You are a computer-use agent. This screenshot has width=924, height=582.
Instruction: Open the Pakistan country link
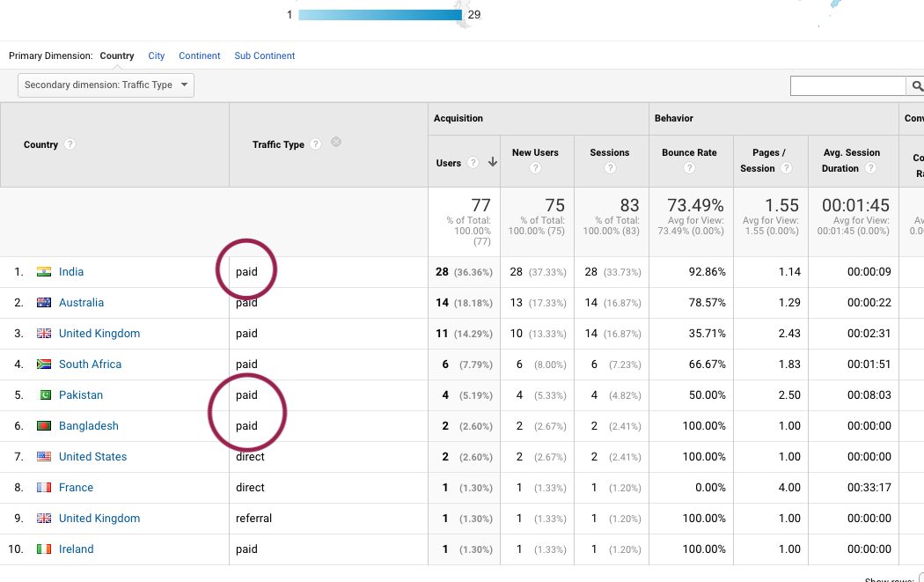[81, 395]
